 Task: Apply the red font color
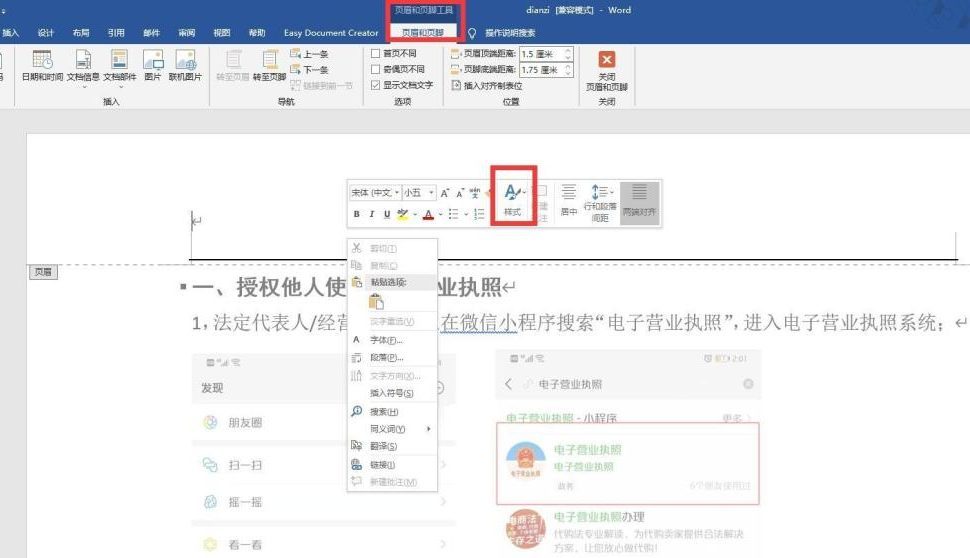coord(429,214)
